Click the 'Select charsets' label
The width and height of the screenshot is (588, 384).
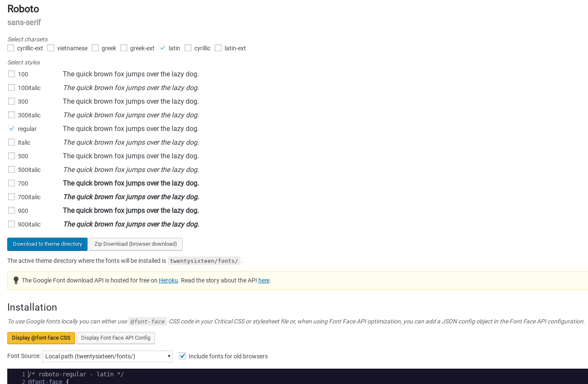point(27,39)
